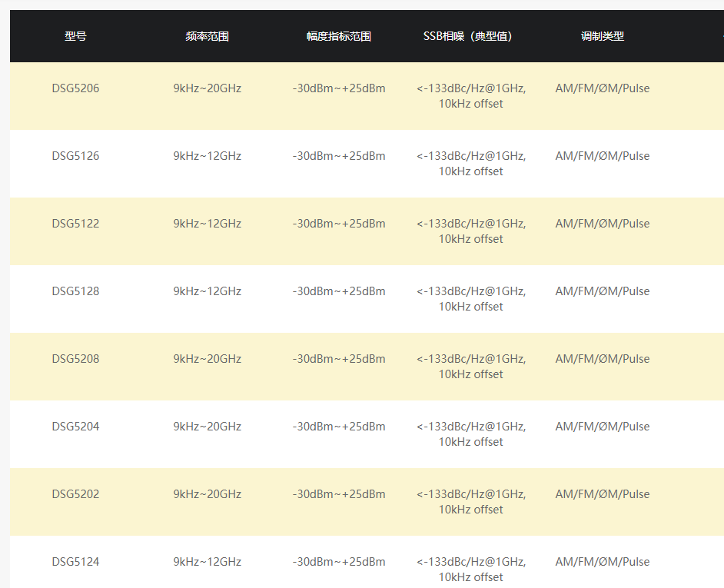This screenshot has height=588, width=724.
Task: Click the amplitude range cell in DSG5124 row
Action: tap(338, 562)
